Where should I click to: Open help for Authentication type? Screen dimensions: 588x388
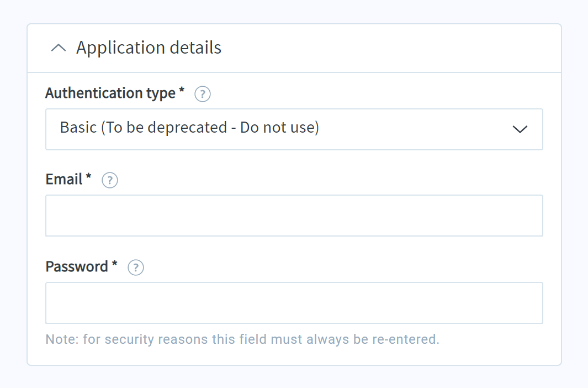point(203,94)
